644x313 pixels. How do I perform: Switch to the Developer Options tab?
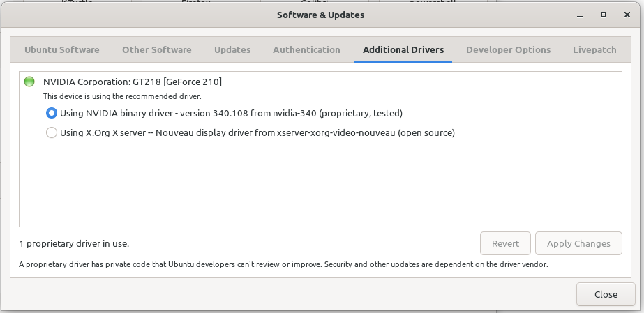coord(508,49)
